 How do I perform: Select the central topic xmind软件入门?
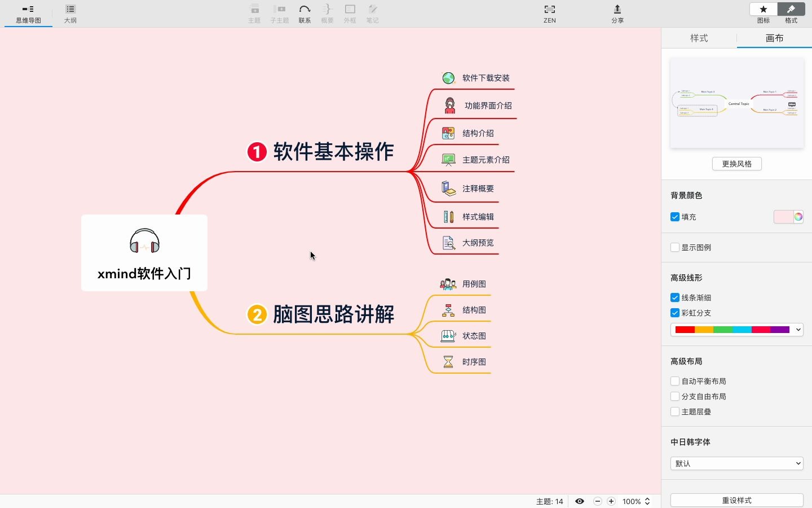coord(144,253)
